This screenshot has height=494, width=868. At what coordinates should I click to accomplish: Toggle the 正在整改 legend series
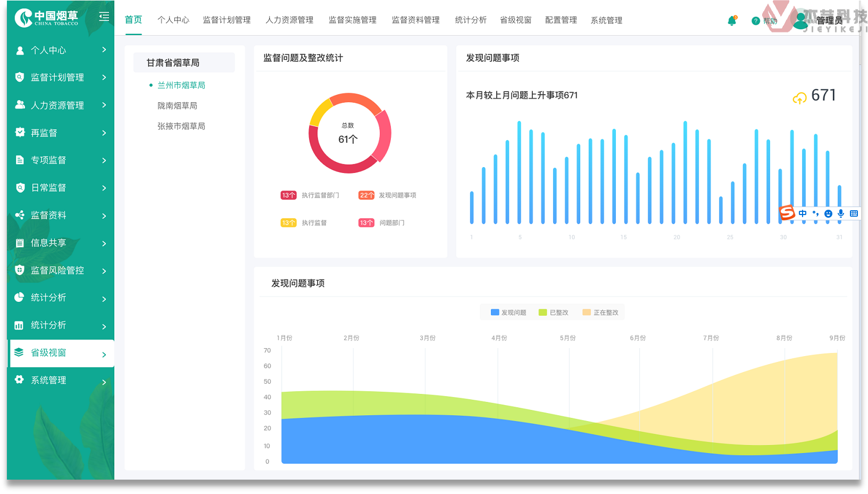pos(600,312)
